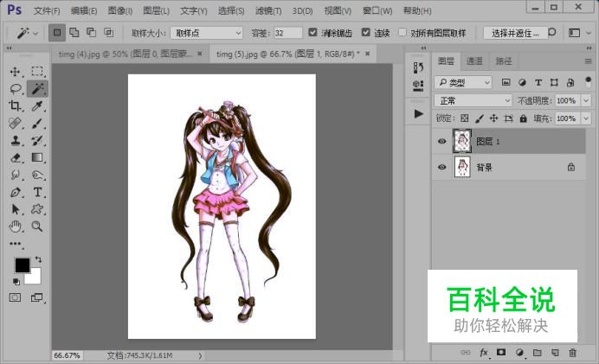
Task: Select the Path Selection tool
Action: coord(15,209)
